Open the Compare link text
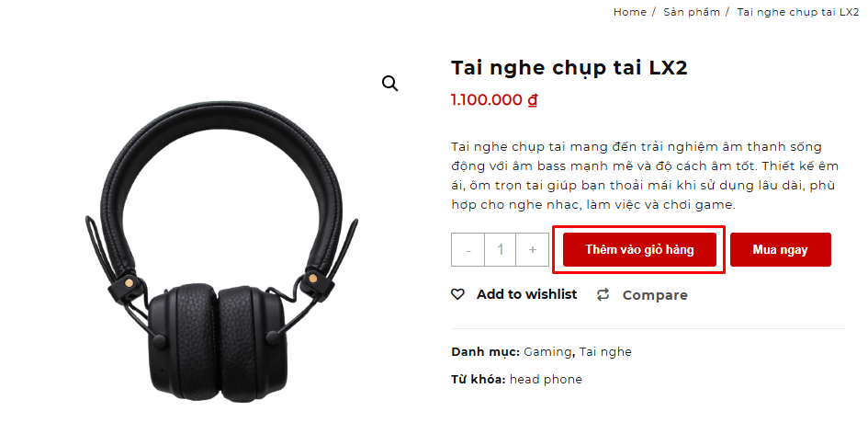The image size is (868, 434). pos(655,295)
